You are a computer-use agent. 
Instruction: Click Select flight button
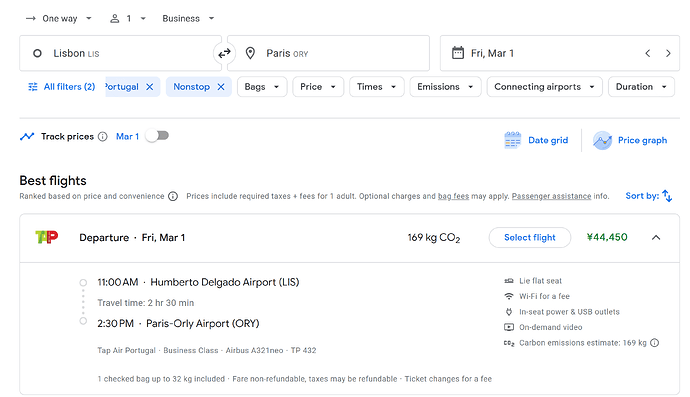pos(530,238)
